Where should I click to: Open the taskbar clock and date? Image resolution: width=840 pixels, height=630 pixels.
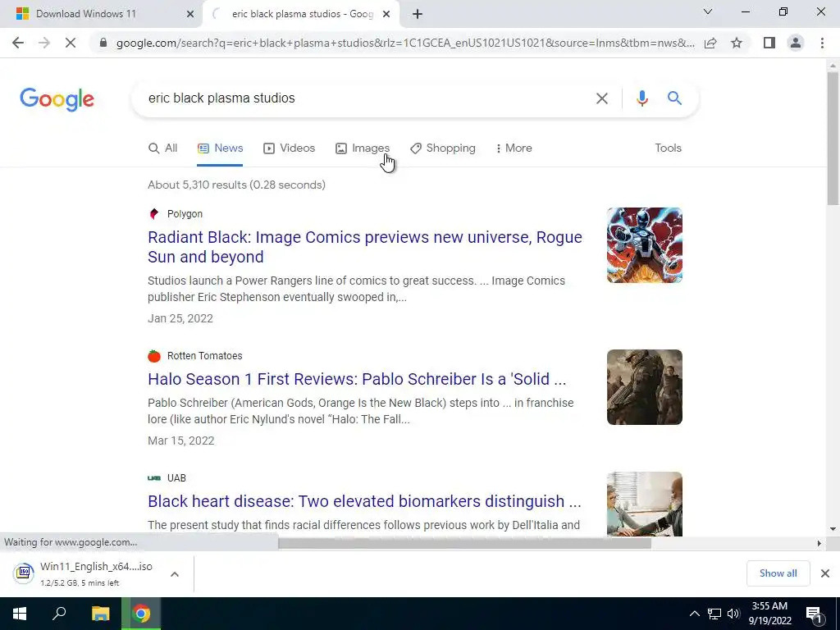(x=769, y=614)
